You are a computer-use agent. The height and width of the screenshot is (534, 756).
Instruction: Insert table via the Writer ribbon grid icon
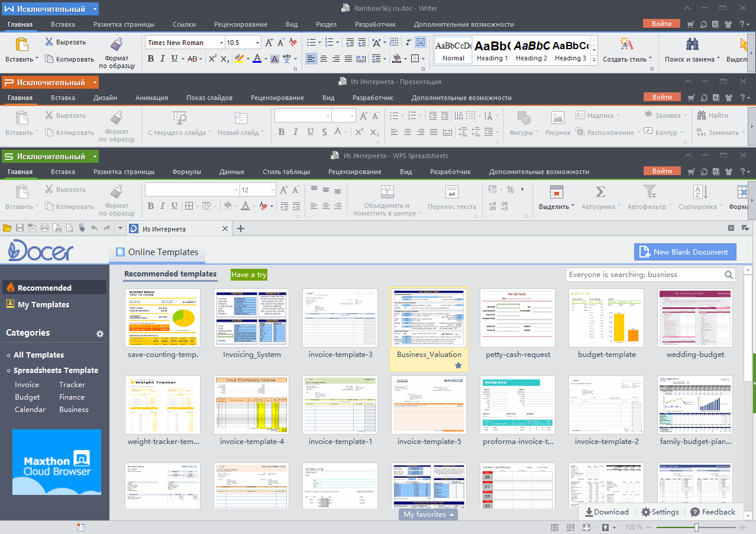pos(394,42)
